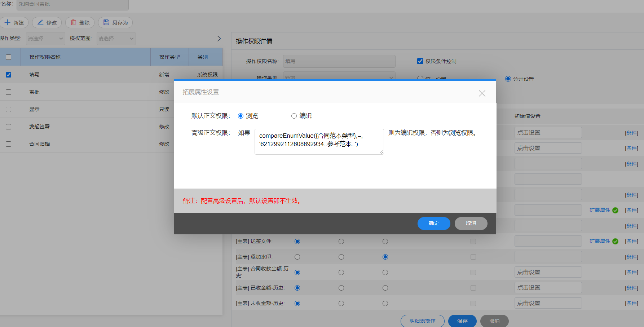Click the 系统权限 cell in 填写 row

pos(207,75)
